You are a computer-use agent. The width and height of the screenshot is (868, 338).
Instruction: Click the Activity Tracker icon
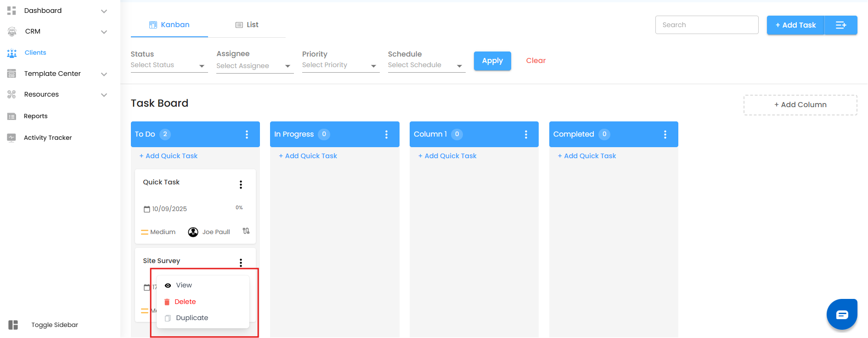(x=12, y=137)
